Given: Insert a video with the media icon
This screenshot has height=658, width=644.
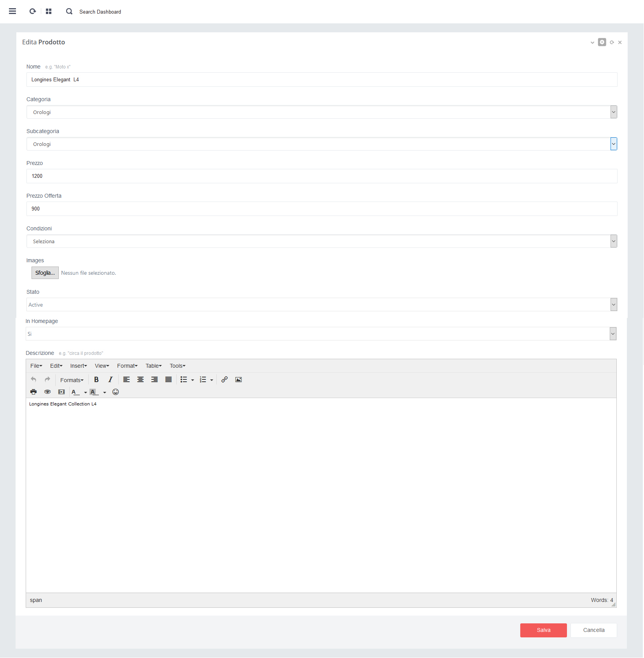Looking at the screenshot, I should (61, 392).
